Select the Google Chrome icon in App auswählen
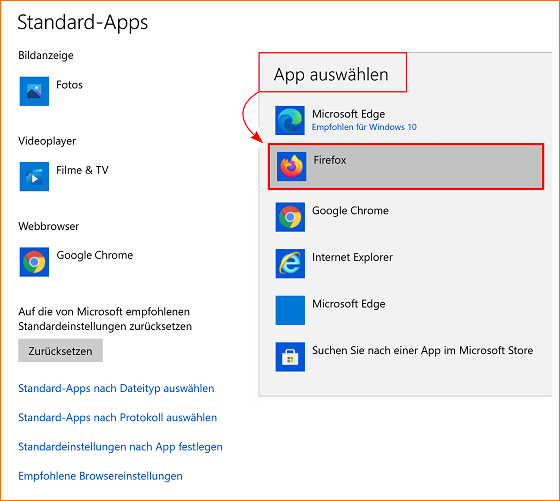560x501 pixels. tap(290, 217)
